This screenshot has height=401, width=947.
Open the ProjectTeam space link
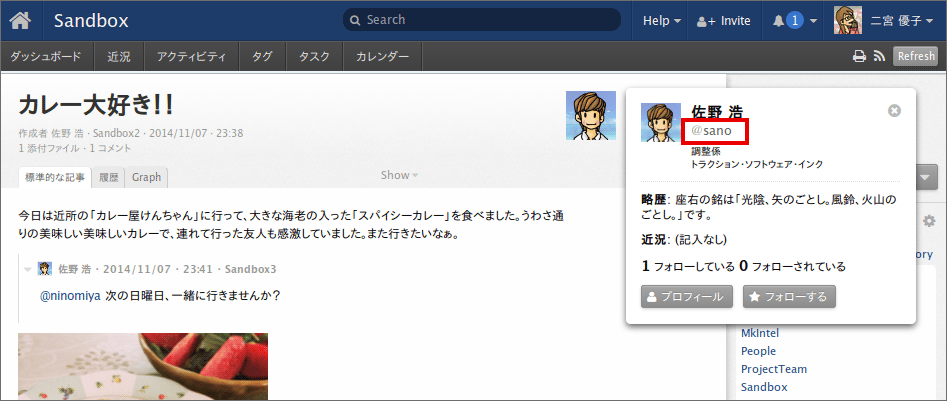click(x=774, y=369)
